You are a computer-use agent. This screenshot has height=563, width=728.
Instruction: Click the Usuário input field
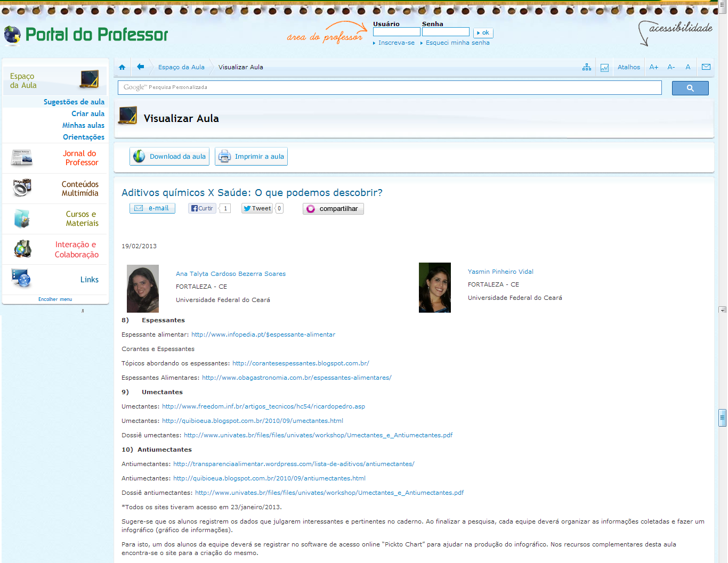[x=397, y=32]
